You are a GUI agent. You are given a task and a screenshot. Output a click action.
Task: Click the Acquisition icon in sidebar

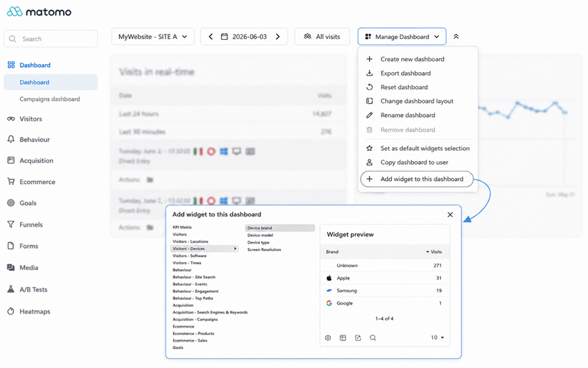[11, 160]
